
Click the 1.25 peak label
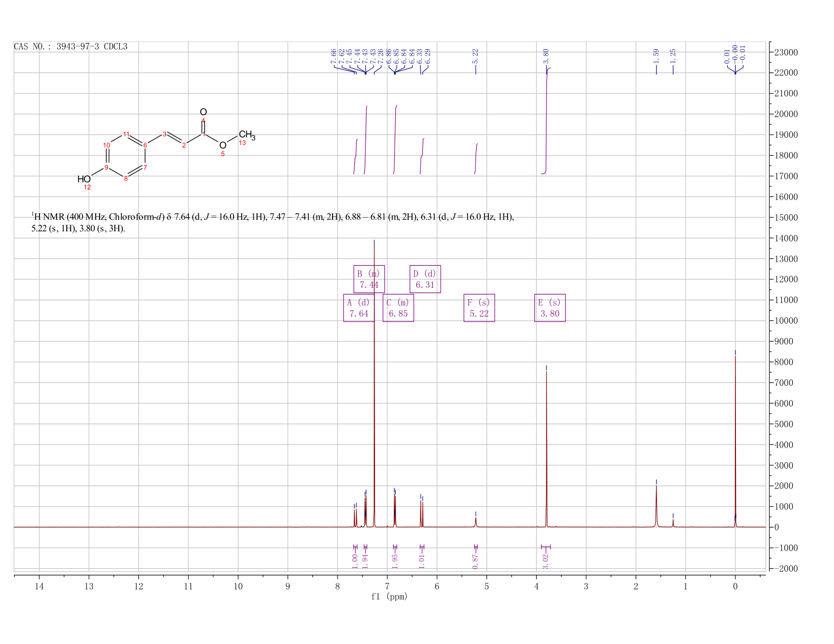click(673, 56)
